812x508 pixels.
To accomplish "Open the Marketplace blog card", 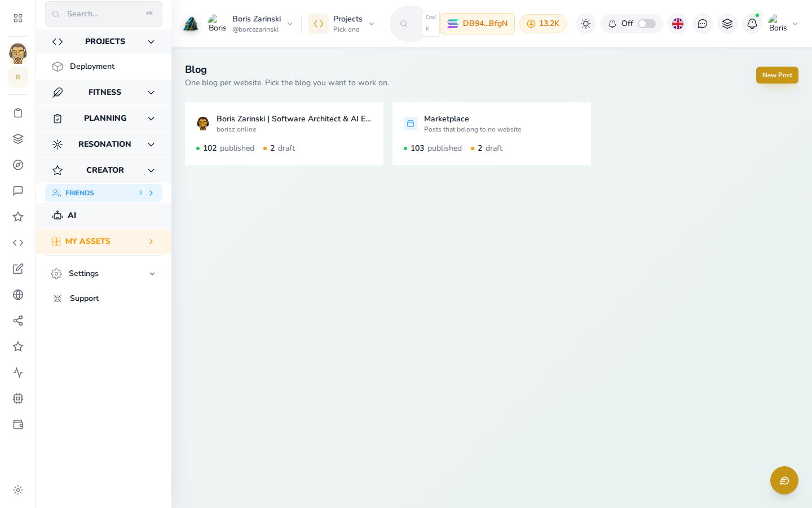I will click(x=492, y=134).
